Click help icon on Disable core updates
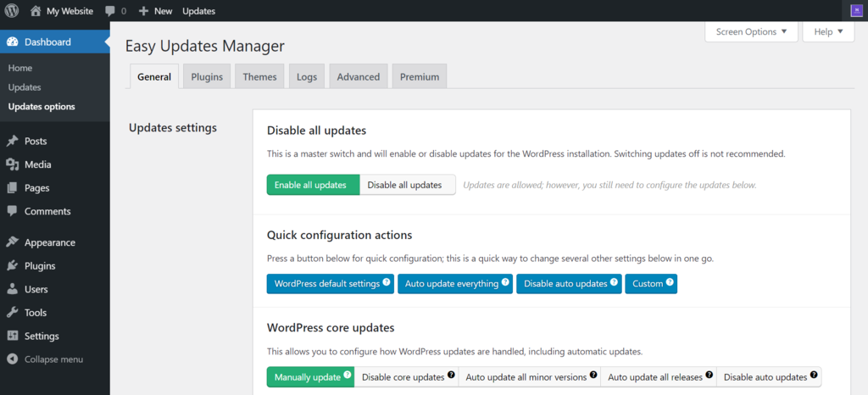 (x=451, y=376)
